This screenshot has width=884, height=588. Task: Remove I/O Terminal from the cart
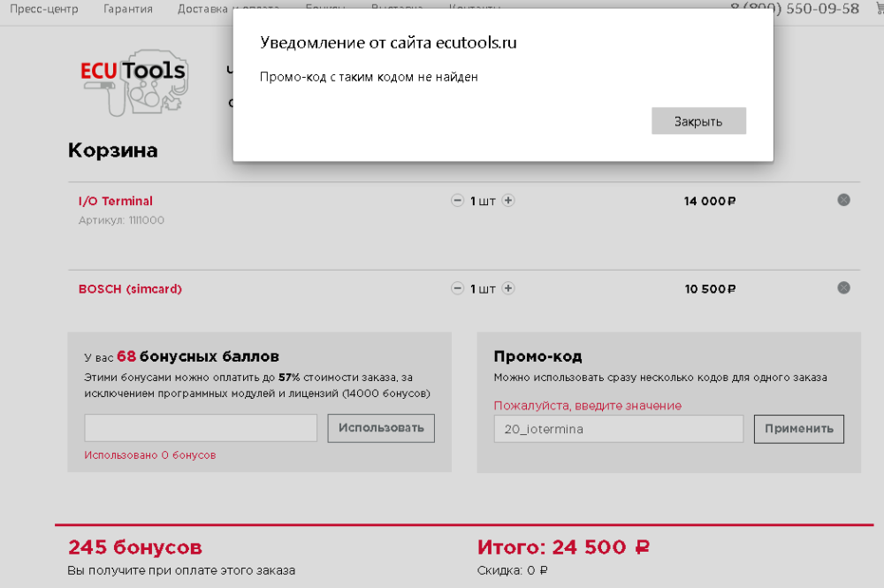(844, 201)
